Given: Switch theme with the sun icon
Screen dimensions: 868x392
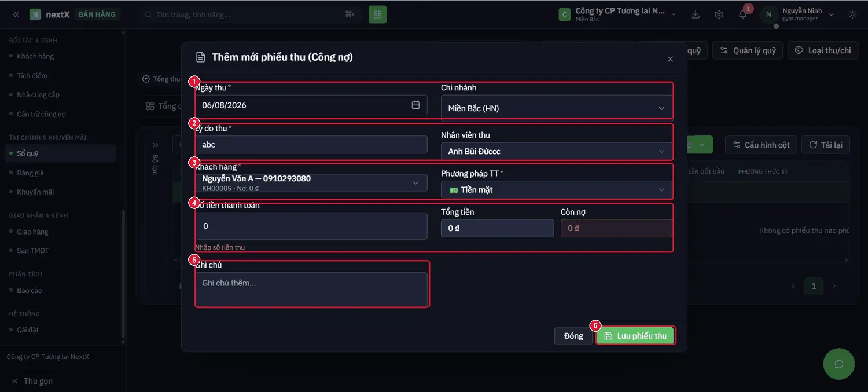Looking at the screenshot, I should (852, 14).
